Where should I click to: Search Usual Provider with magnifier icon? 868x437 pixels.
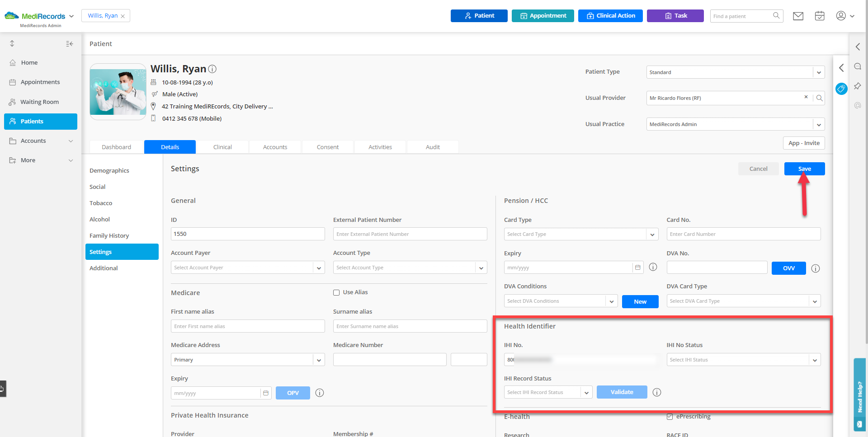click(x=819, y=98)
